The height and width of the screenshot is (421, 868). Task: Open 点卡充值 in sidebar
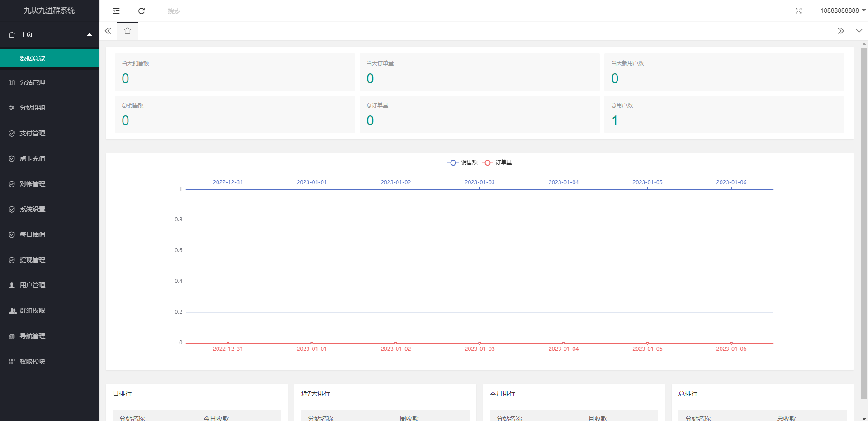tap(49, 158)
